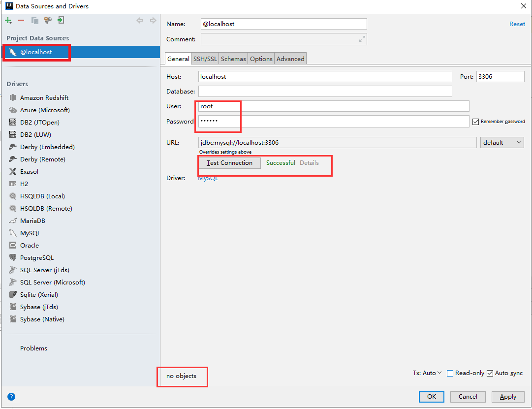Select the DB2 (LUW) driver icon
Image resolution: width=532 pixels, height=409 pixels.
(13, 134)
